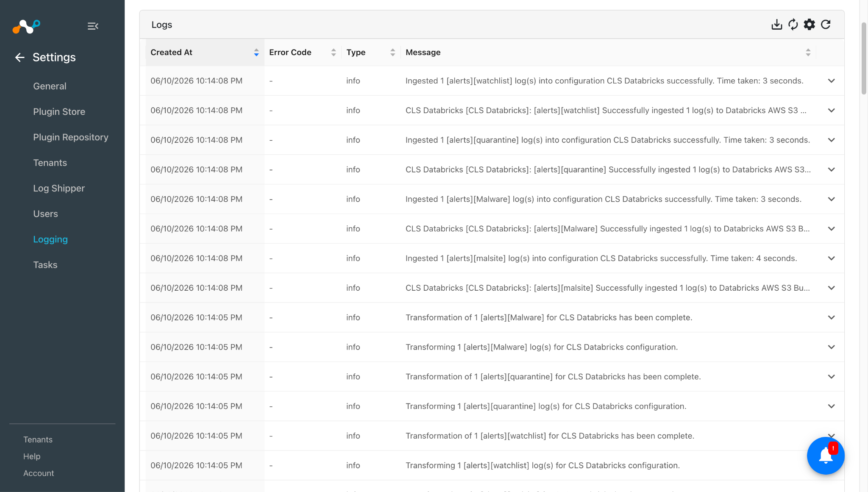
Task: Expand the Ingested Malware log row
Action: (831, 199)
